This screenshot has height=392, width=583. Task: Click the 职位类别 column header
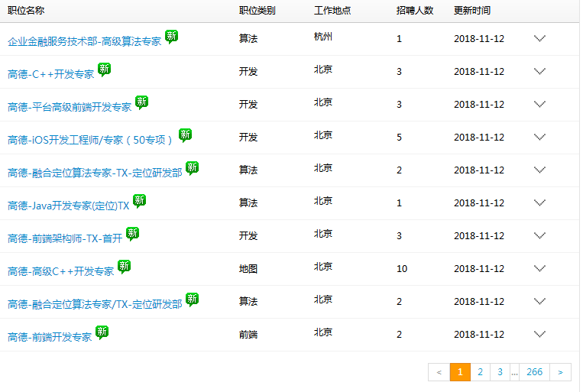pos(257,11)
